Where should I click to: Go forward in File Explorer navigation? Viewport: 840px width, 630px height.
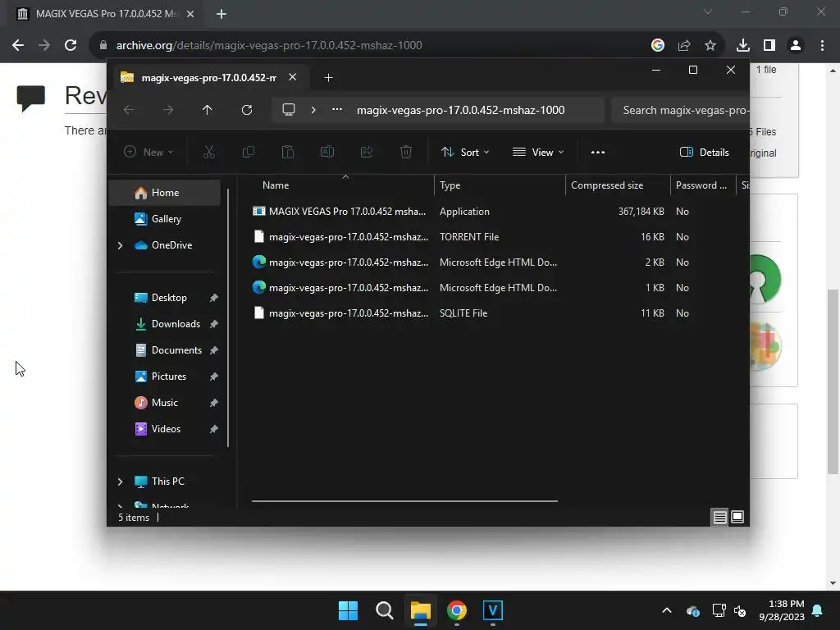(x=168, y=110)
